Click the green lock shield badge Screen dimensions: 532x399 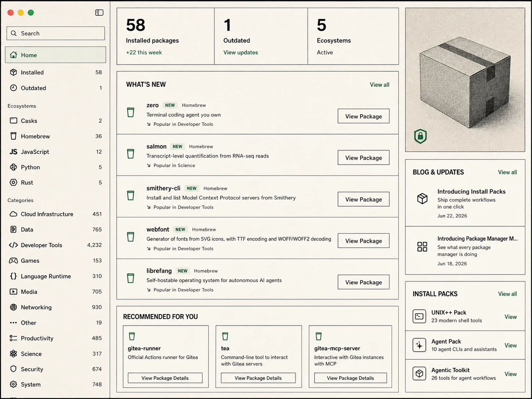(x=420, y=136)
